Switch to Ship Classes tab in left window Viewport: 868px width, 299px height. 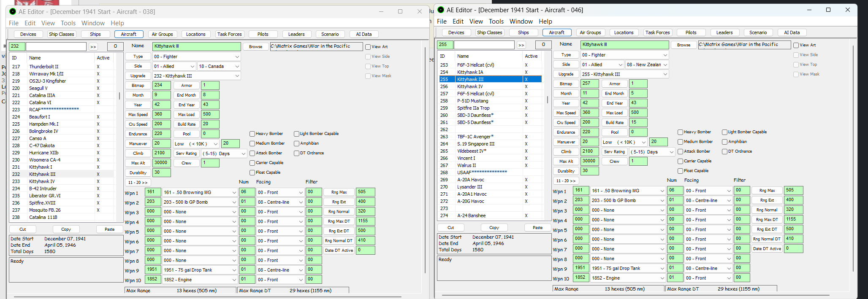(x=62, y=34)
